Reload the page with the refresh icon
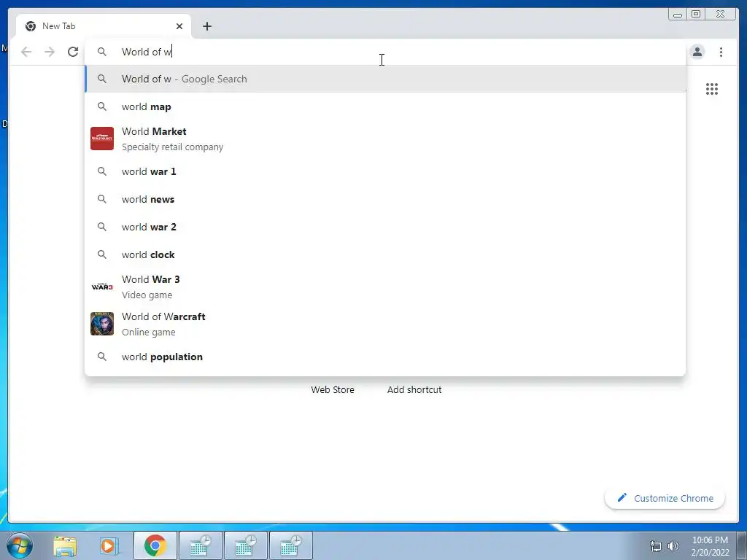This screenshot has width=747, height=560. [x=72, y=52]
